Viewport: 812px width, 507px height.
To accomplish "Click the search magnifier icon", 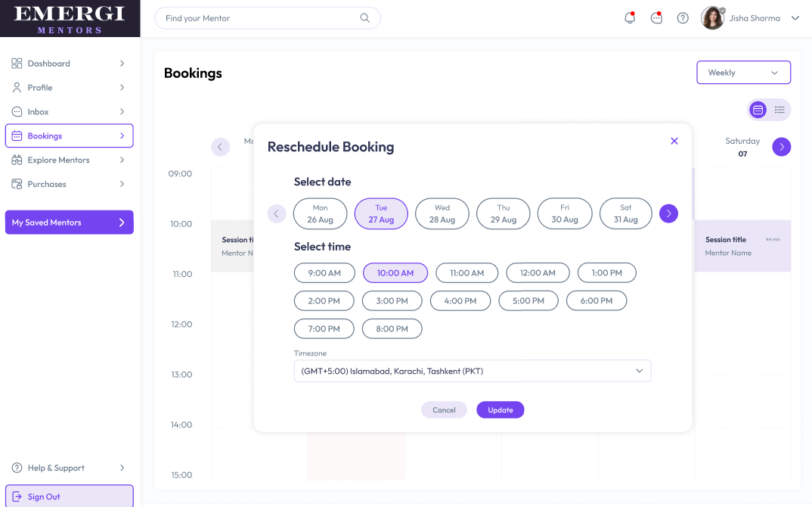I will pos(365,18).
